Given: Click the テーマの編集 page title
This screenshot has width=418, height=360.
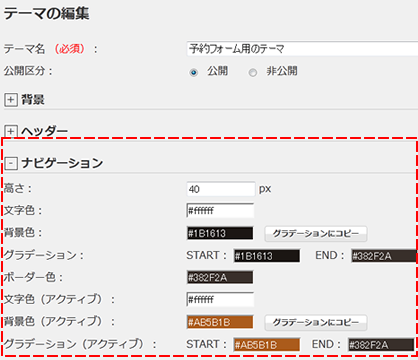Looking at the screenshot, I should tap(46, 14).
